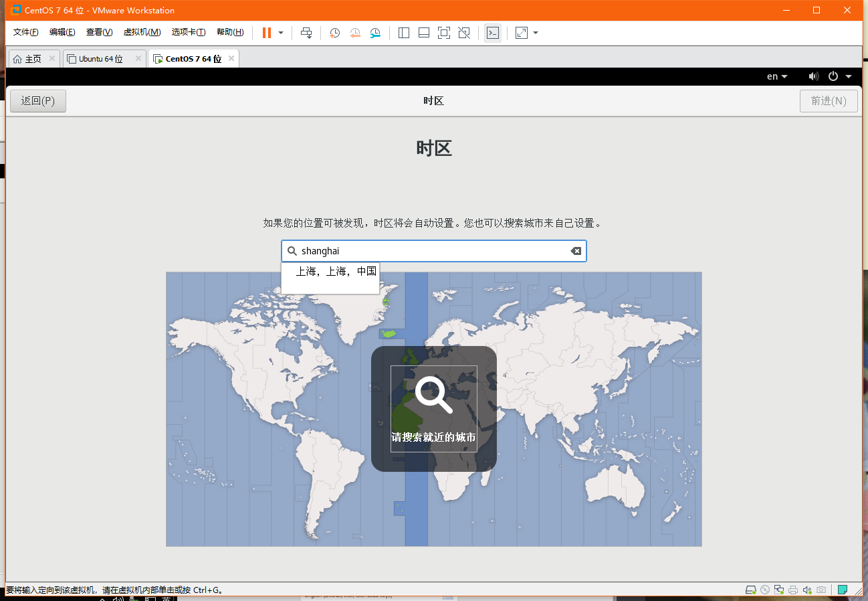Click the guest volume speaker icon

tap(814, 76)
